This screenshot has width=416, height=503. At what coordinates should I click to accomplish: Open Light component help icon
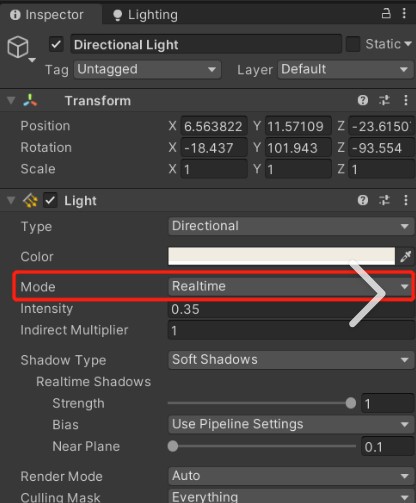pos(363,200)
